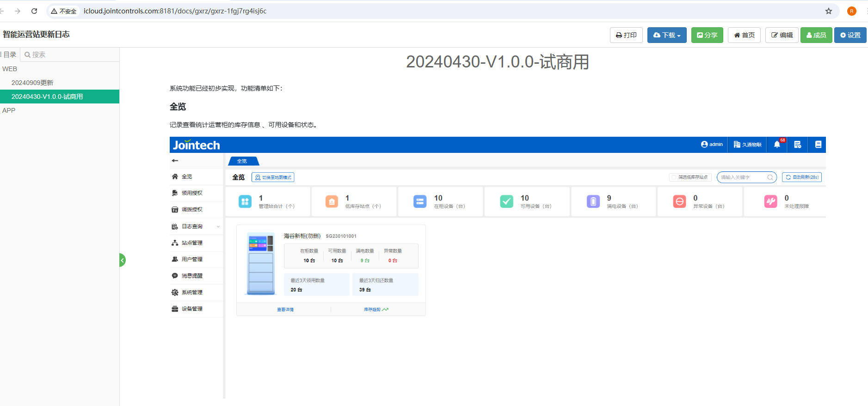Click the 编辑 edit button

coord(782,35)
